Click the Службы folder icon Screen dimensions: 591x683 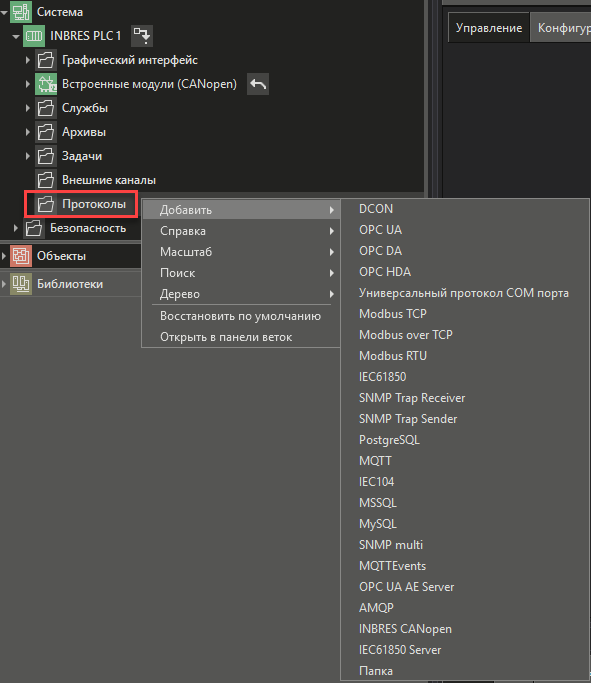tap(46, 108)
